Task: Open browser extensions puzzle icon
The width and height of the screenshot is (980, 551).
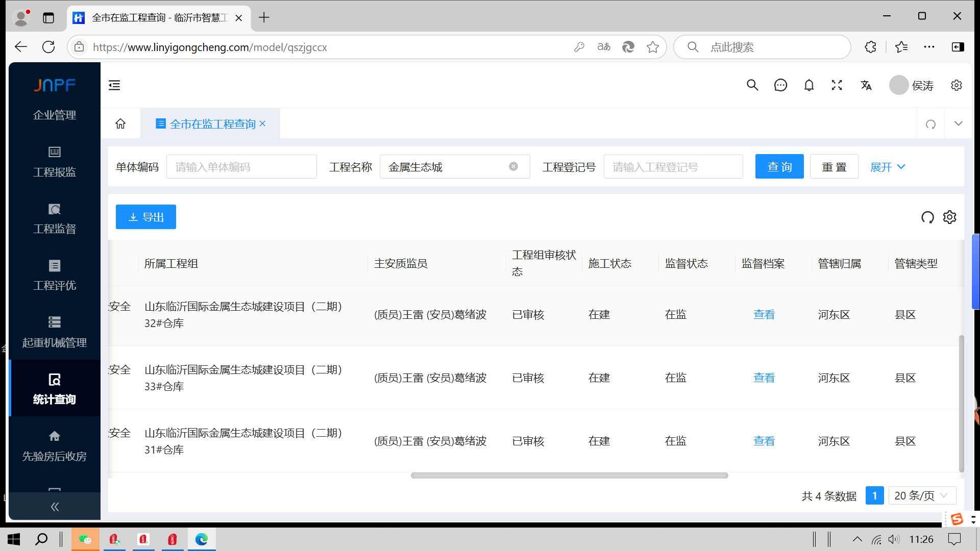Action: tap(871, 47)
